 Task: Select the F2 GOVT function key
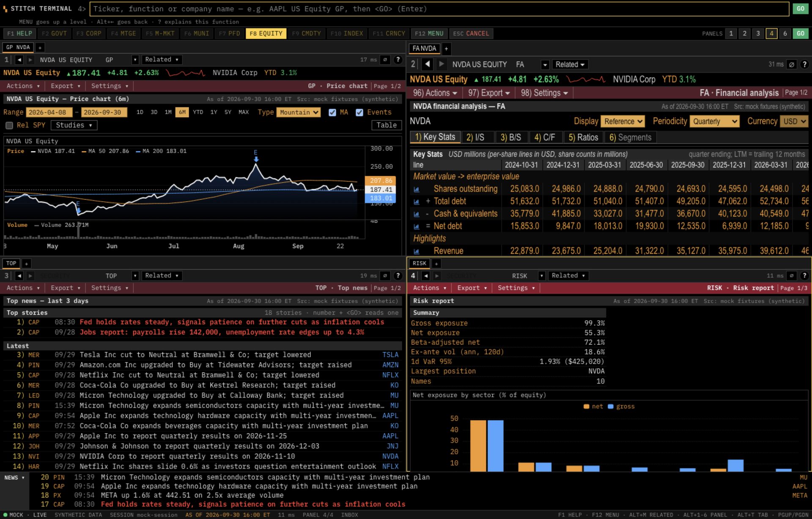[x=54, y=33]
